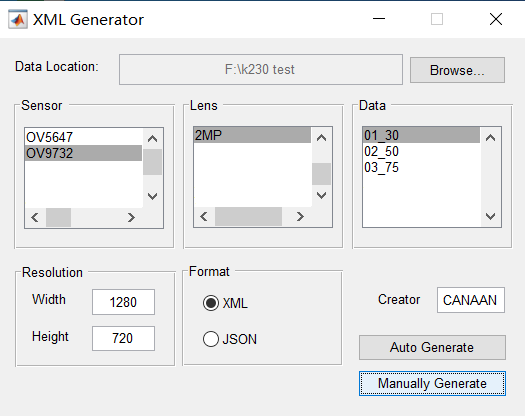Select OV9732 in Sensor list
The image size is (525, 416).
(x=83, y=153)
